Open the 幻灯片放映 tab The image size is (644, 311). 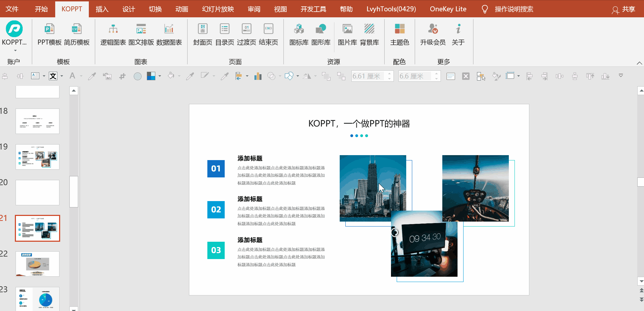[218, 9]
